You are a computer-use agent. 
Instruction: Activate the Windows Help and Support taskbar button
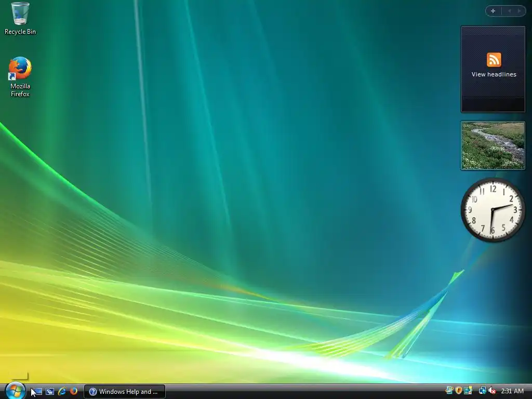(125, 392)
